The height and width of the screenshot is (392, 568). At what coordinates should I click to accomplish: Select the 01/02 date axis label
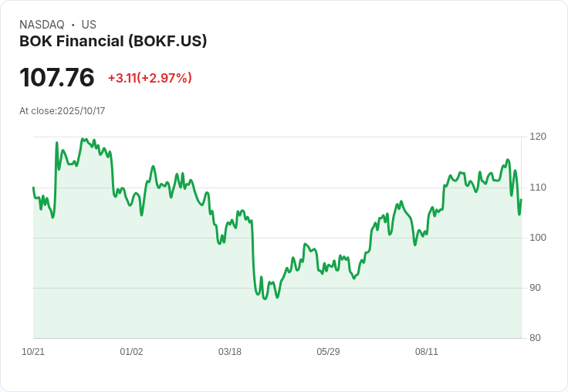(131, 352)
